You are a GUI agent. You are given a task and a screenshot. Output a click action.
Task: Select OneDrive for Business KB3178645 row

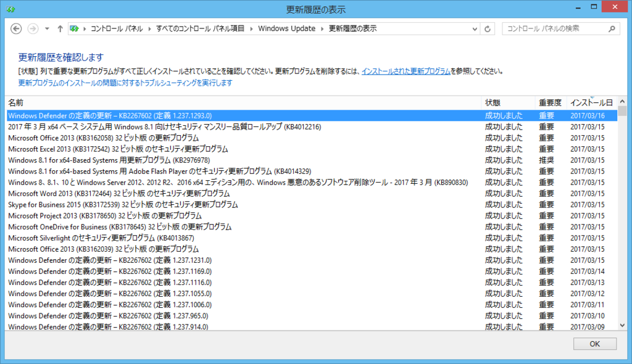click(312, 227)
